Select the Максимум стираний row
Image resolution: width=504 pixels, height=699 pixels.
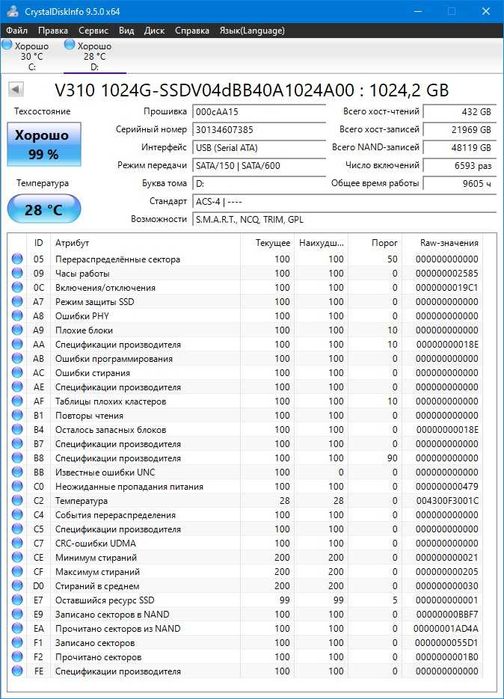point(245,572)
